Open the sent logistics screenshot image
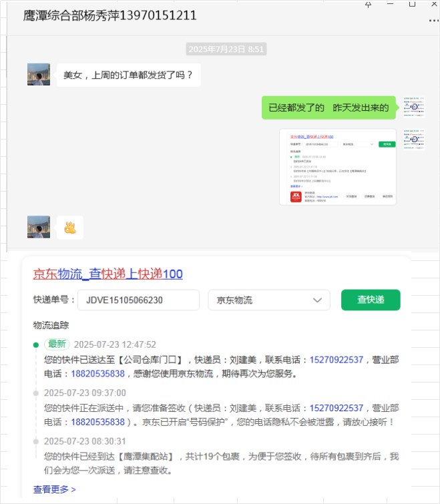The height and width of the screenshot is (504, 440). [x=338, y=167]
